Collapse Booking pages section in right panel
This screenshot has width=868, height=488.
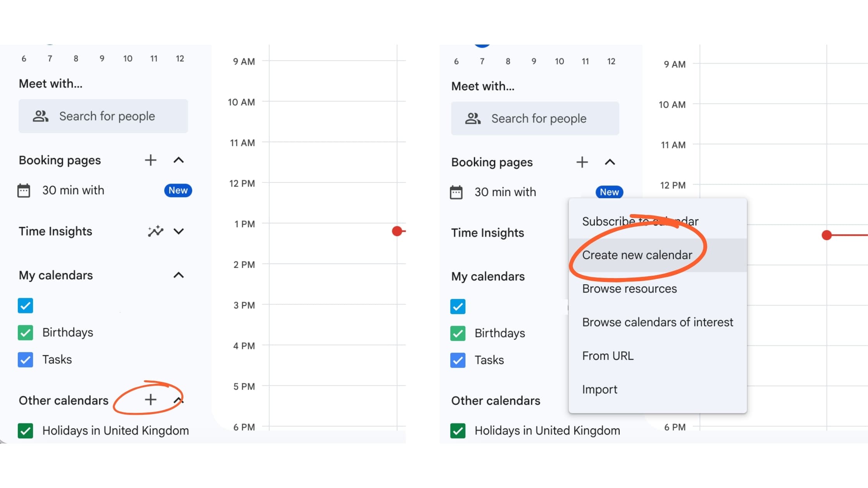click(610, 162)
